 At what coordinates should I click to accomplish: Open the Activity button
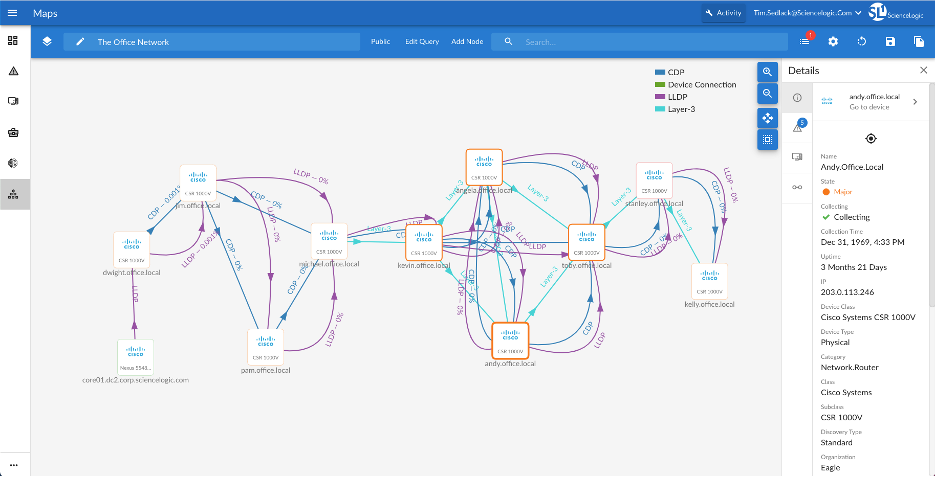pos(723,13)
